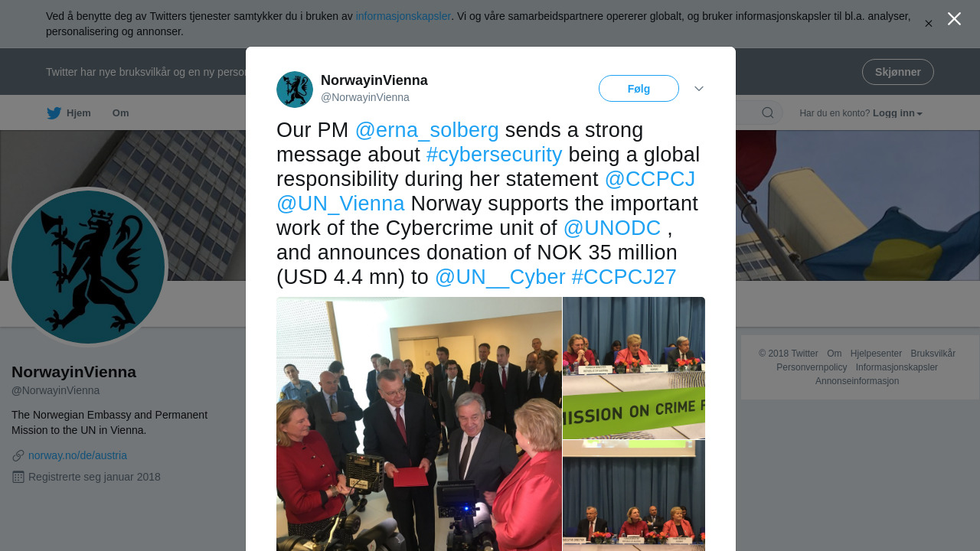Click the large NorwayinVienna profile picture

88,267
